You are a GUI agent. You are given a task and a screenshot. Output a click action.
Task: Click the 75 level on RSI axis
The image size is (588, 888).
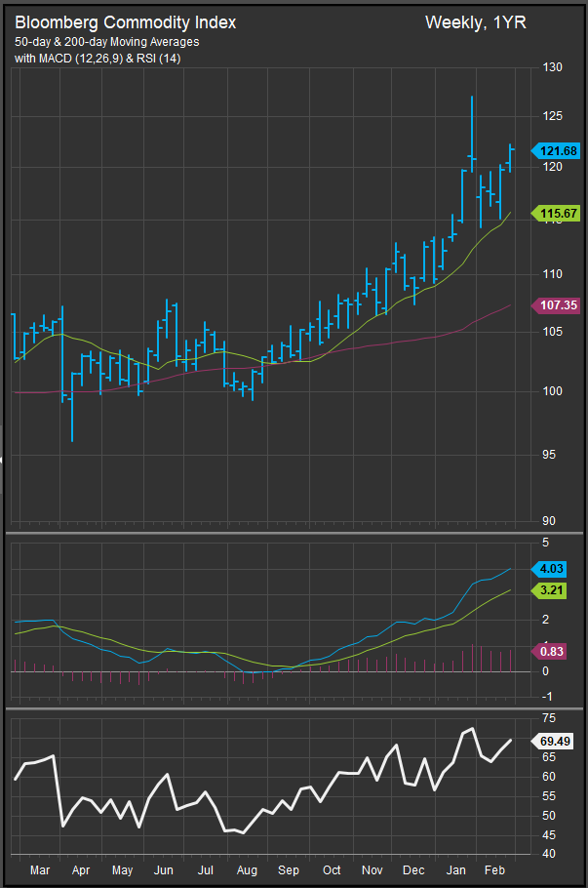pyautogui.click(x=550, y=718)
